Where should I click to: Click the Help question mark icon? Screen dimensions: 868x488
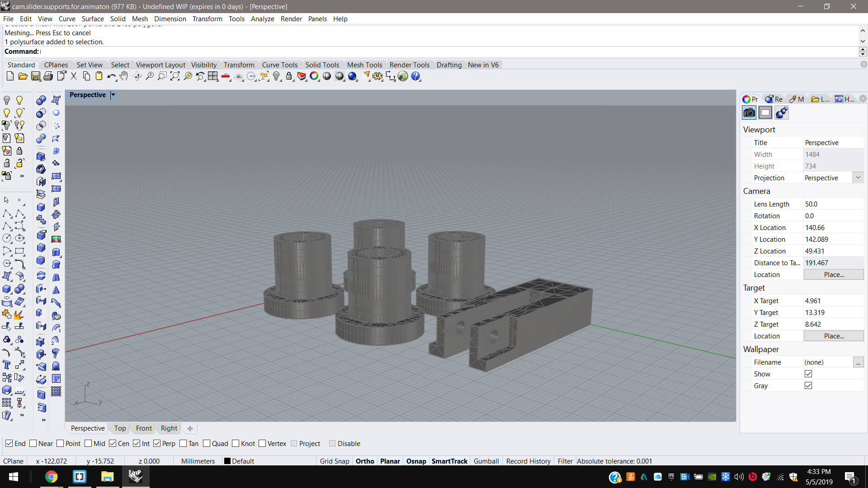click(x=415, y=76)
